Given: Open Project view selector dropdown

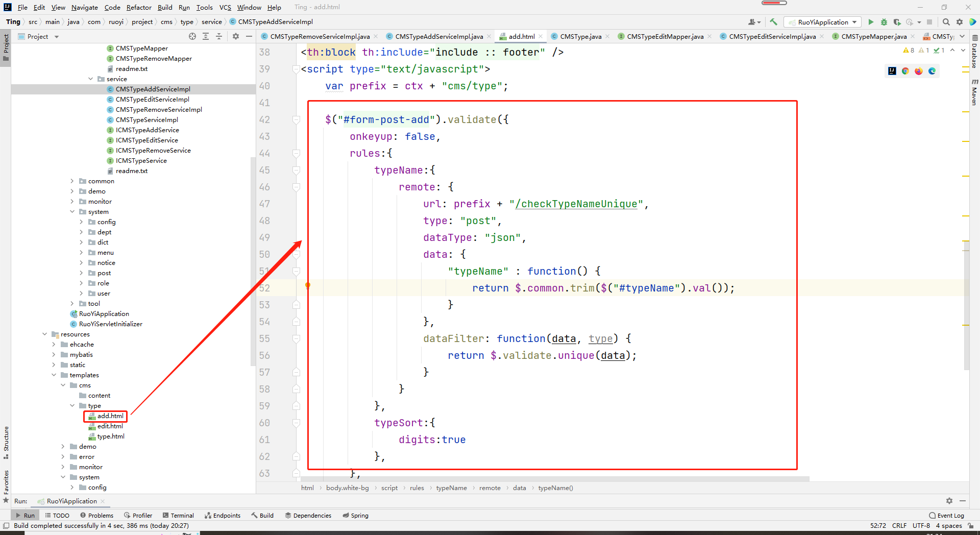Looking at the screenshot, I should 38,36.
